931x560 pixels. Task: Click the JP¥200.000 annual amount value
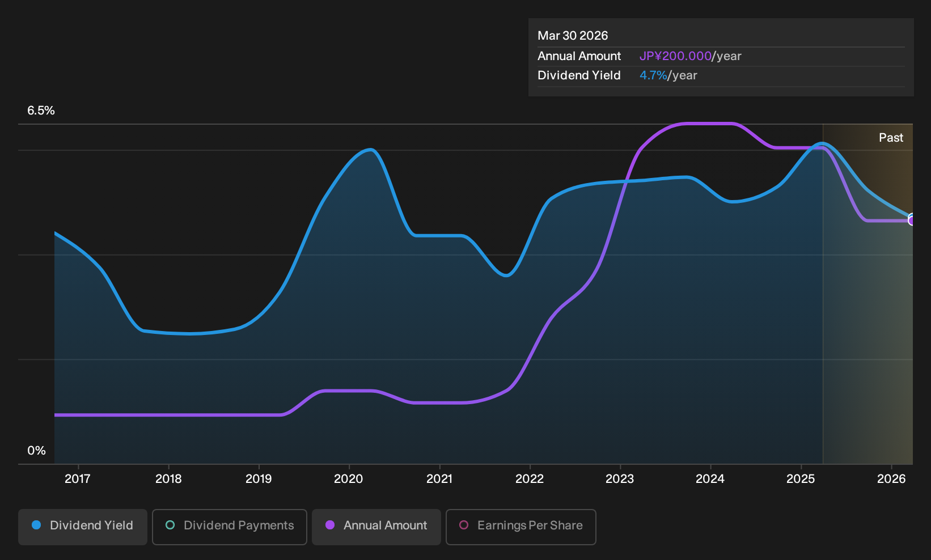(x=675, y=56)
